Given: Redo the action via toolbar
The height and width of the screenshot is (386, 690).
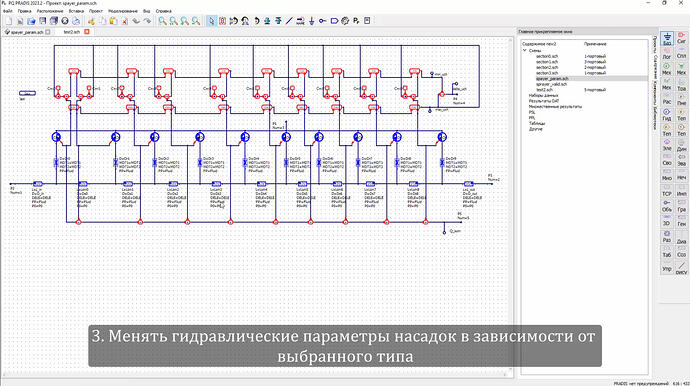Looking at the screenshot, I should click(x=147, y=21).
